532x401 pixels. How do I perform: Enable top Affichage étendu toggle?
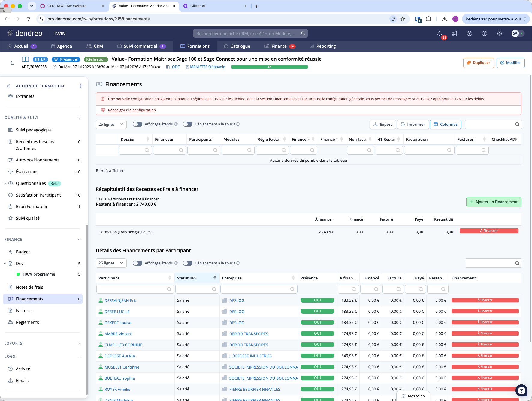pyautogui.click(x=138, y=124)
